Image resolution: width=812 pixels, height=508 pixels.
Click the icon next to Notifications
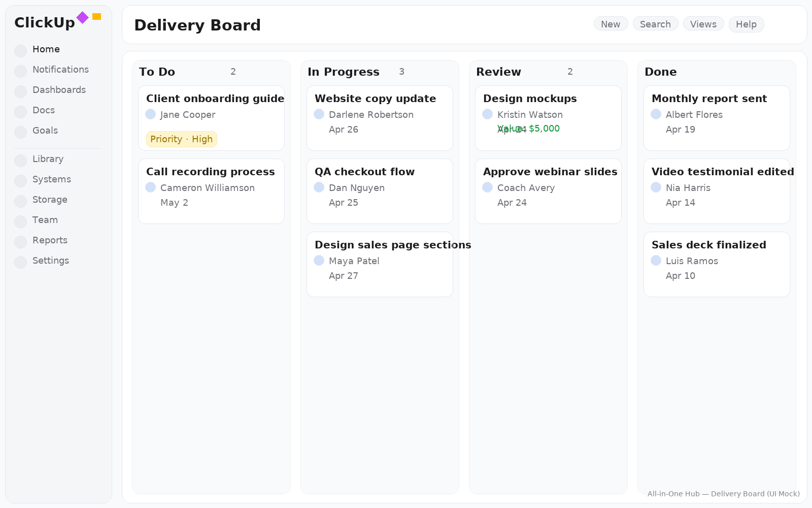(21, 71)
